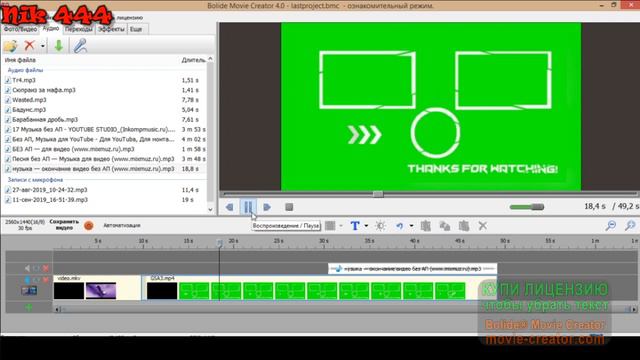
Task: Expand the dropdown beside the grid icon
Action: coord(341,226)
